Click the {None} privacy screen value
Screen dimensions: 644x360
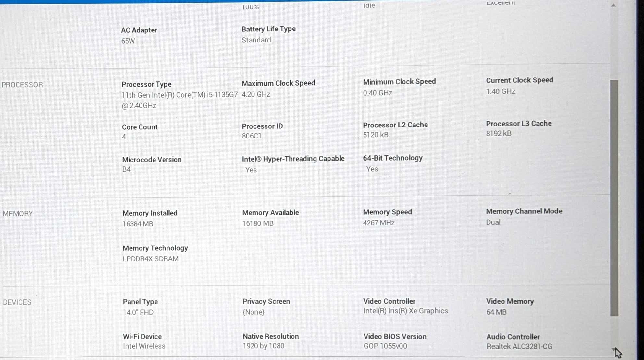(x=253, y=312)
